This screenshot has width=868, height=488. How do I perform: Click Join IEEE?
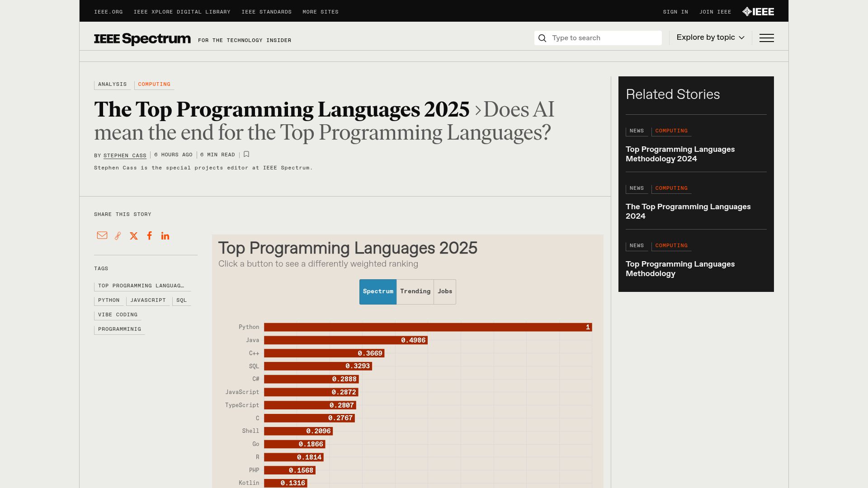pos(715,12)
